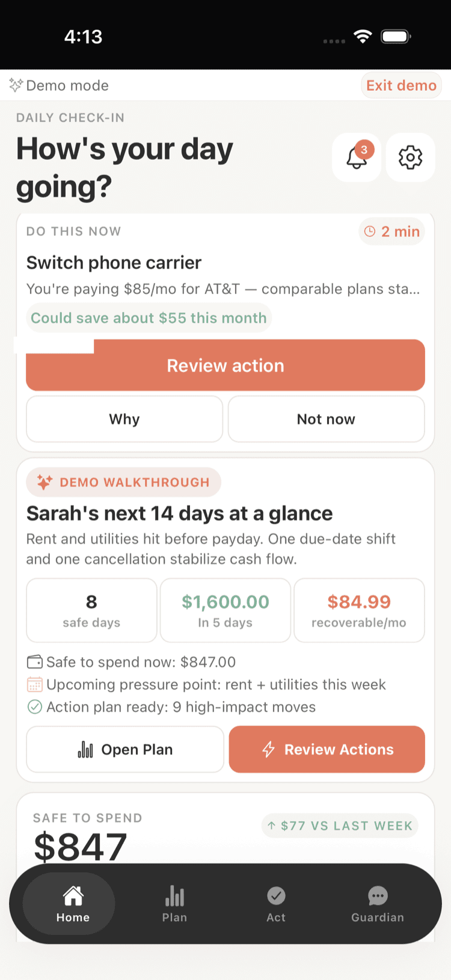This screenshot has height=980, width=451.
Task: Select the 8 safe days tile
Action: [x=91, y=610]
